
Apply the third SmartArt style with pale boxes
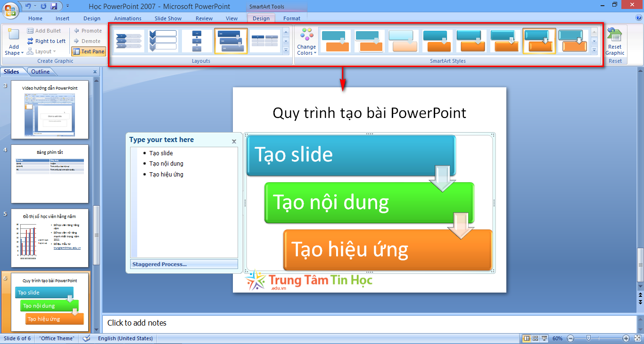click(403, 41)
